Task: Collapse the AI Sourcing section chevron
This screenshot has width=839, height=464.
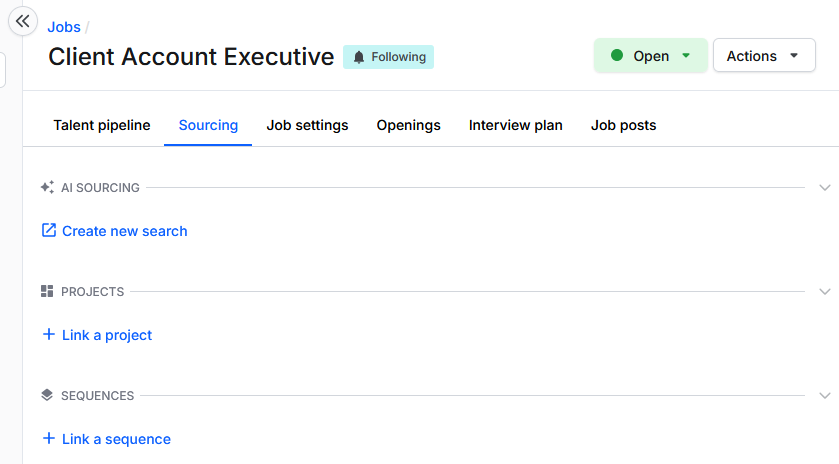Action: point(825,188)
